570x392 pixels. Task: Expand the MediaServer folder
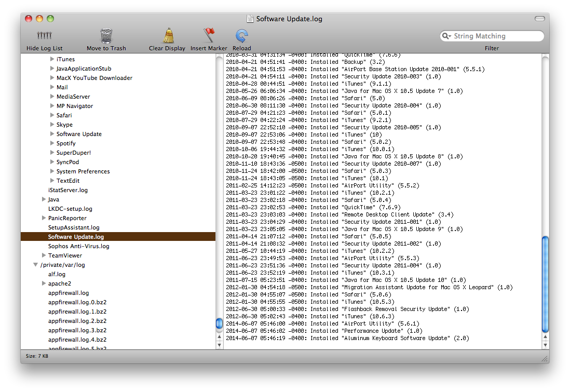52,97
